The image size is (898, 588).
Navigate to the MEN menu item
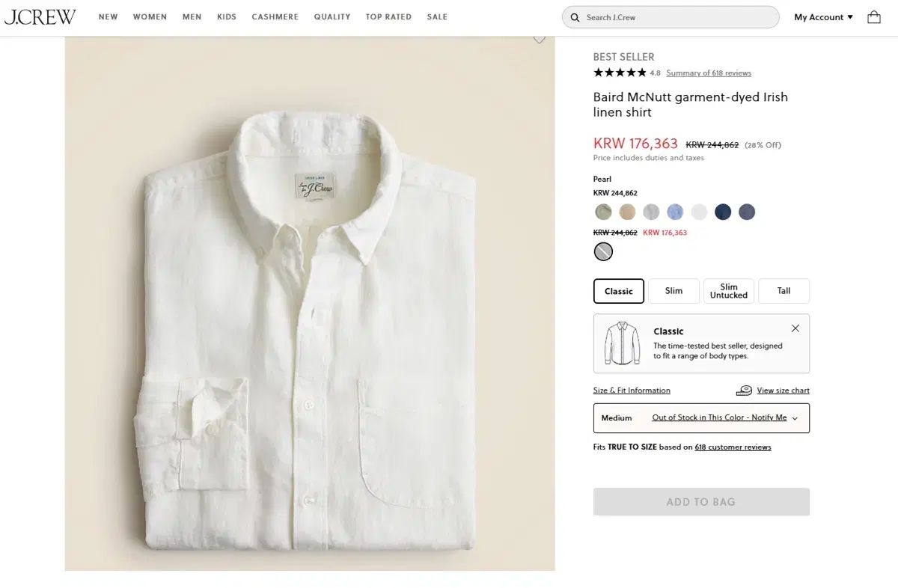[192, 16]
